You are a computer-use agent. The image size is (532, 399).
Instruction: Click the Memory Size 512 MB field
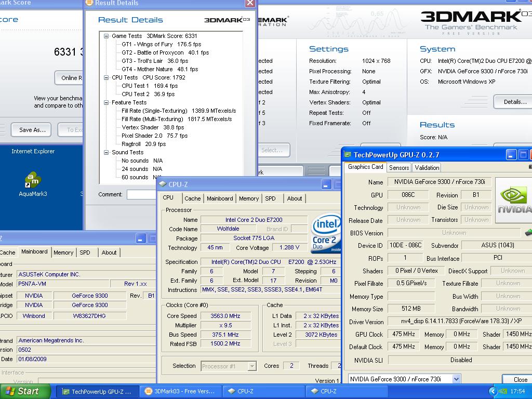tap(411, 309)
